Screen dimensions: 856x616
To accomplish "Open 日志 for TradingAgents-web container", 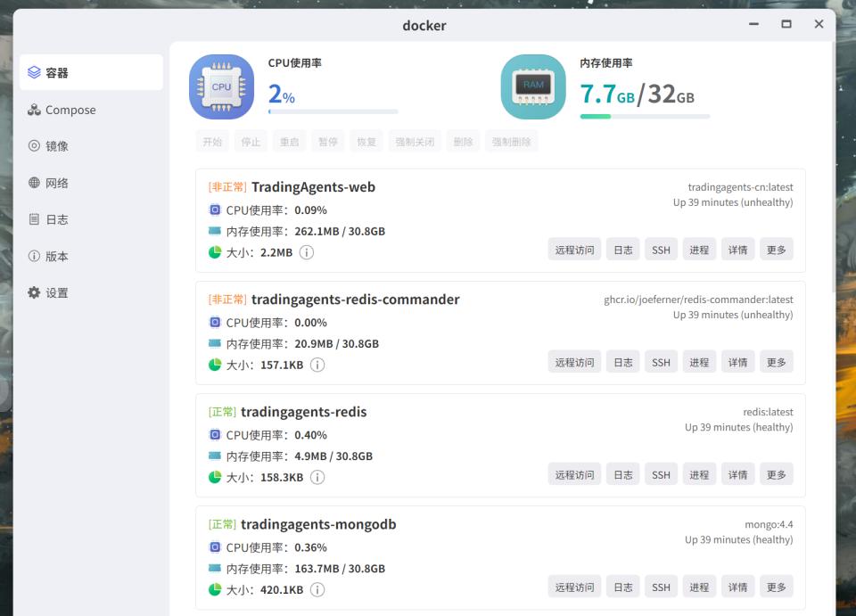I will pyautogui.click(x=623, y=250).
